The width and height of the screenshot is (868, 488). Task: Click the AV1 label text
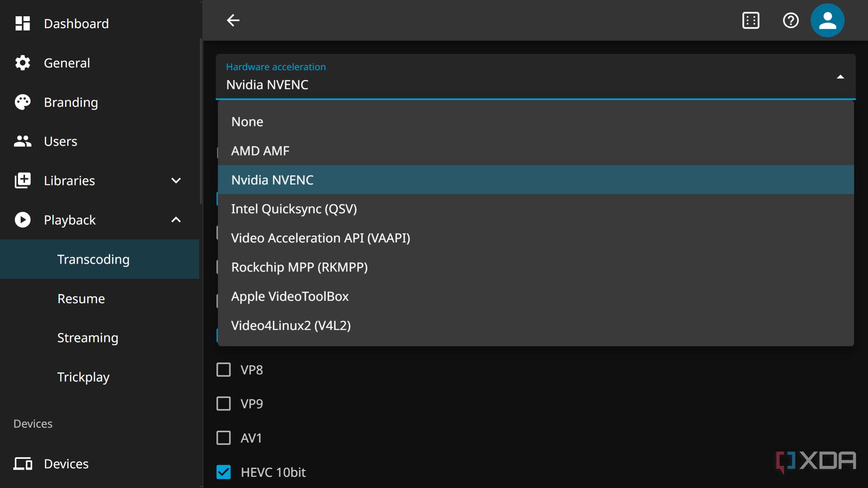point(251,438)
